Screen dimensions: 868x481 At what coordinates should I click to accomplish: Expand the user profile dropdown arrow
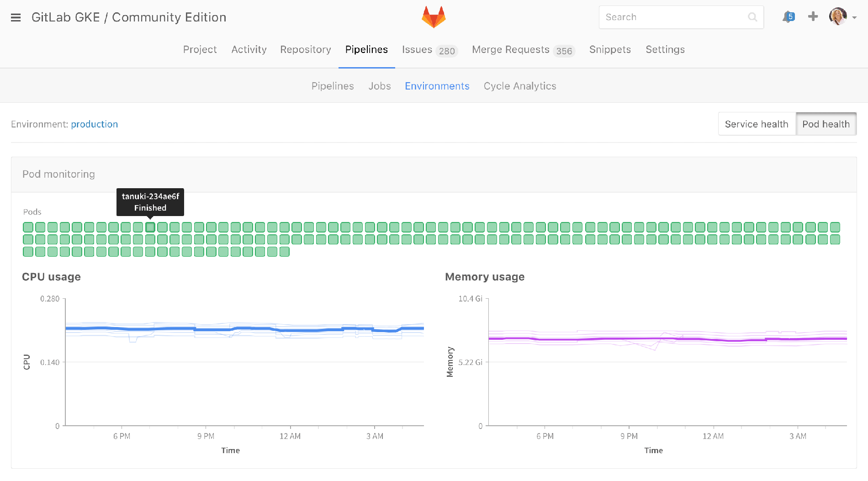[x=854, y=18]
